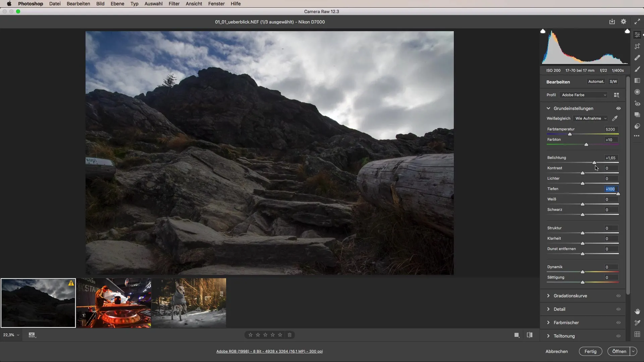644x362 pixels.
Task: Mark image for deletion trash icon
Action: (290, 335)
